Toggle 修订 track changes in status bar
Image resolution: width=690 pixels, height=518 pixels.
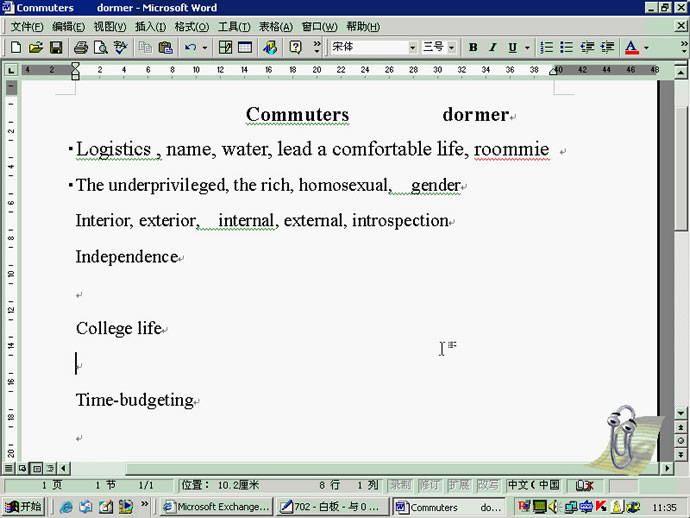click(x=429, y=485)
